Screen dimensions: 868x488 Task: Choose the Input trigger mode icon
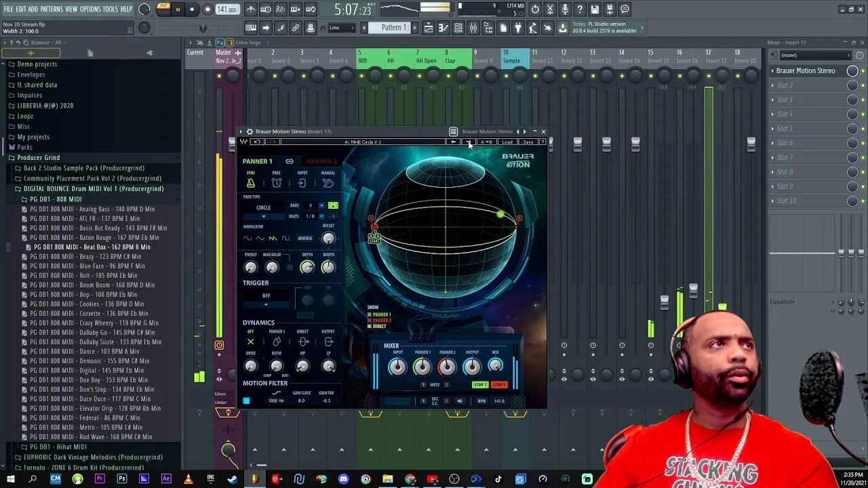coord(302,183)
